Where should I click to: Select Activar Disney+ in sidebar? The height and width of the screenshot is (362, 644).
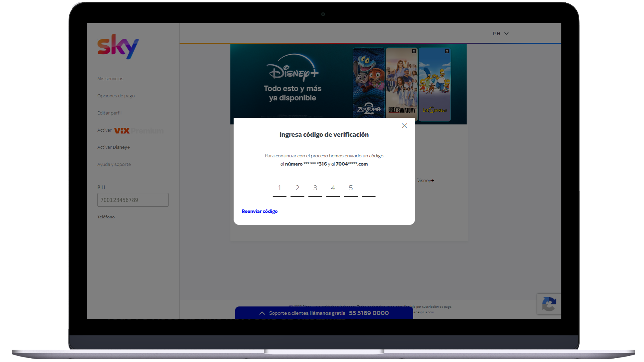[x=114, y=147]
